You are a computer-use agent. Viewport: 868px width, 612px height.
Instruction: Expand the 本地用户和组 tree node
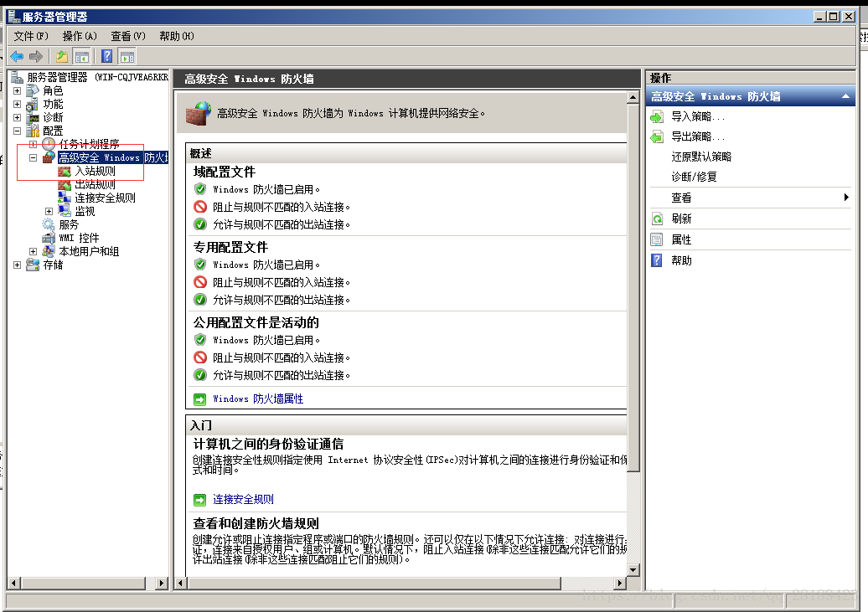pyautogui.click(x=34, y=251)
